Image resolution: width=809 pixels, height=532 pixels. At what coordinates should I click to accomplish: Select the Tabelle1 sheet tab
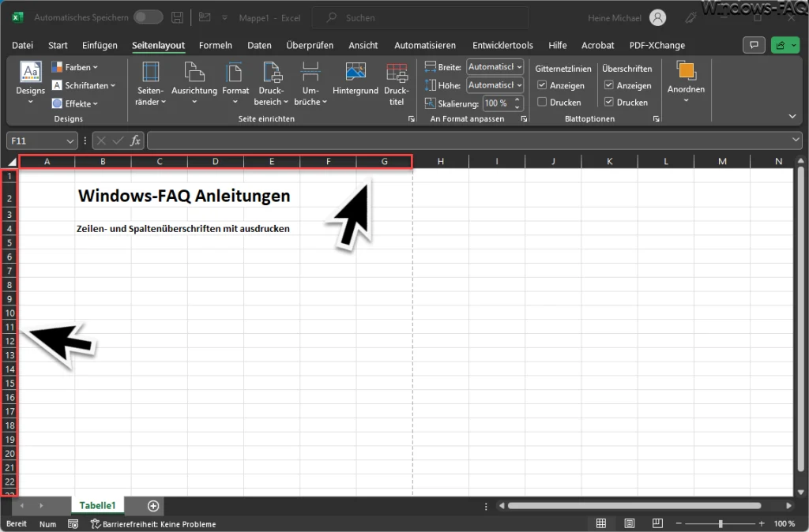(97, 505)
